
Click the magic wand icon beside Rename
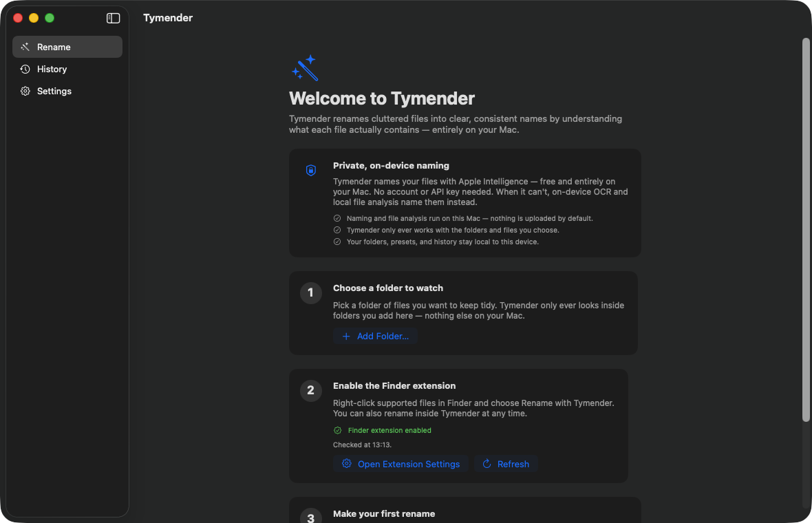(25, 47)
